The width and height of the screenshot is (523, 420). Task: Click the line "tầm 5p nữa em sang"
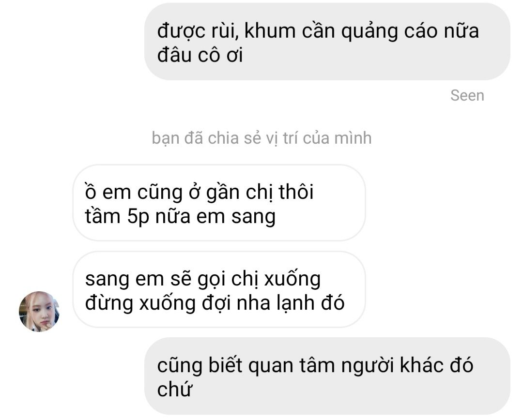pyautogui.click(x=180, y=216)
